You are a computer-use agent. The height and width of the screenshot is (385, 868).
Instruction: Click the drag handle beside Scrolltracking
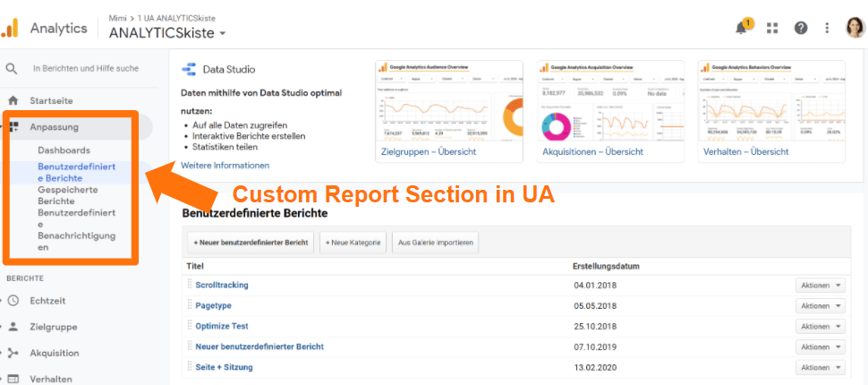tap(190, 285)
